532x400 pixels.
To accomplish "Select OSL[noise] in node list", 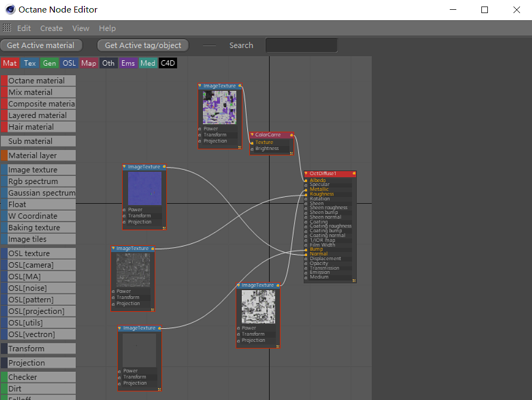I will (x=38, y=288).
